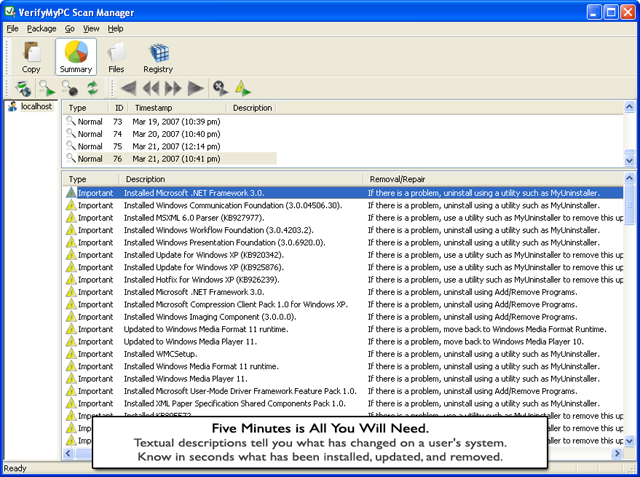Click scan list Description column header

251,108
